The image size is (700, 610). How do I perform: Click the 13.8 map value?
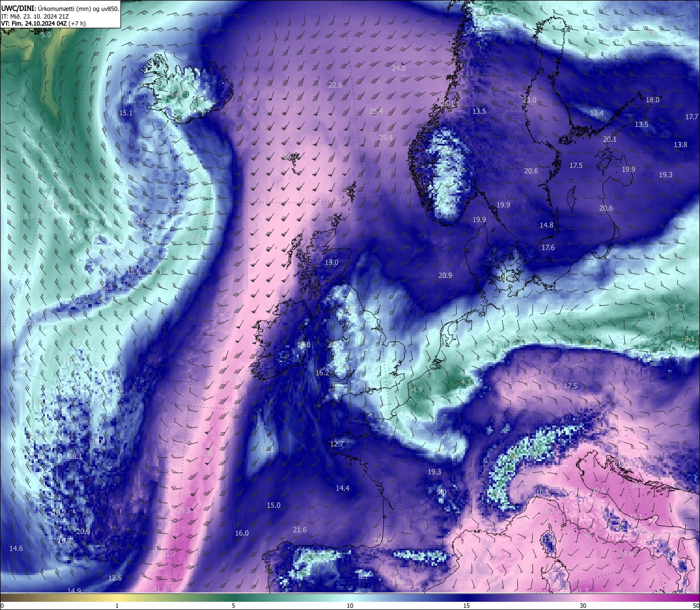[681, 145]
